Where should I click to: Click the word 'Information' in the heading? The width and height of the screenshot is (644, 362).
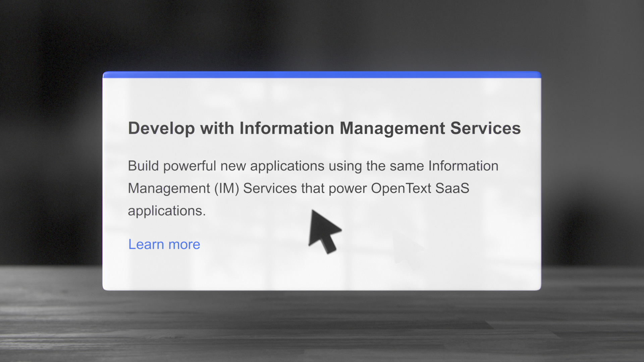pyautogui.click(x=286, y=128)
